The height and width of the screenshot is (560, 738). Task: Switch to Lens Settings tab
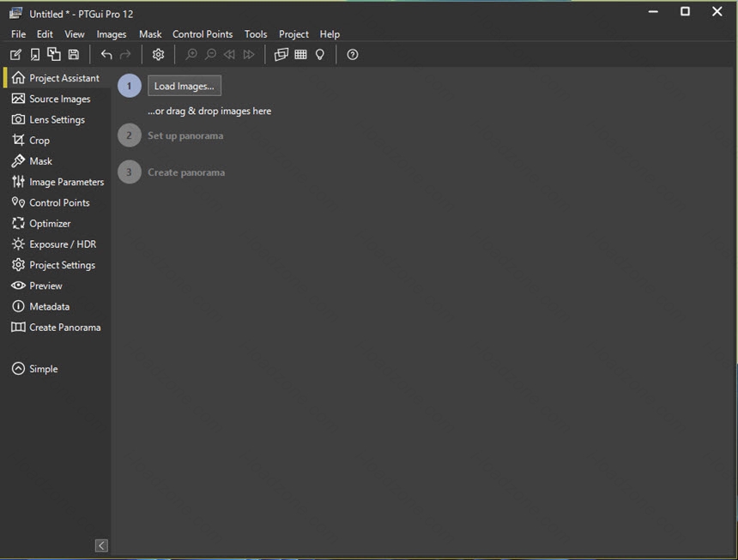coord(56,119)
